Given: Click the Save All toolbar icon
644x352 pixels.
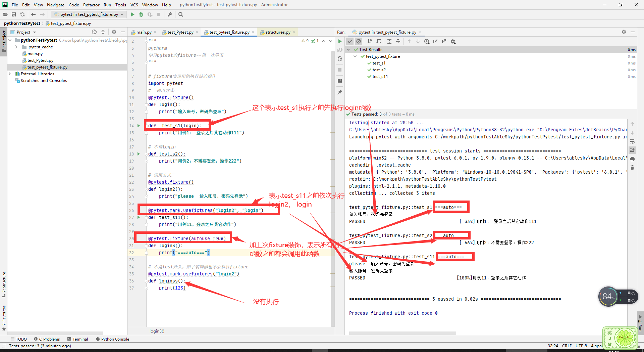Looking at the screenshot, I should click(x=14, y=14).
